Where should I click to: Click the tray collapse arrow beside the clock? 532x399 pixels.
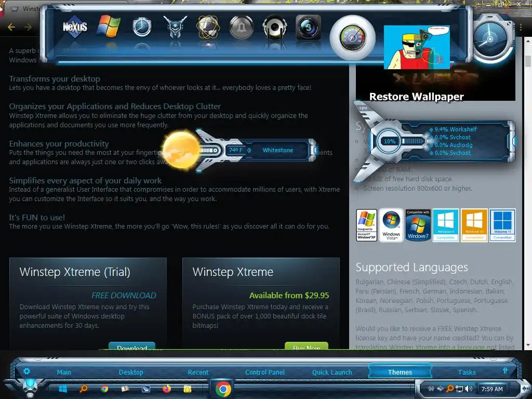click(525, 388)
